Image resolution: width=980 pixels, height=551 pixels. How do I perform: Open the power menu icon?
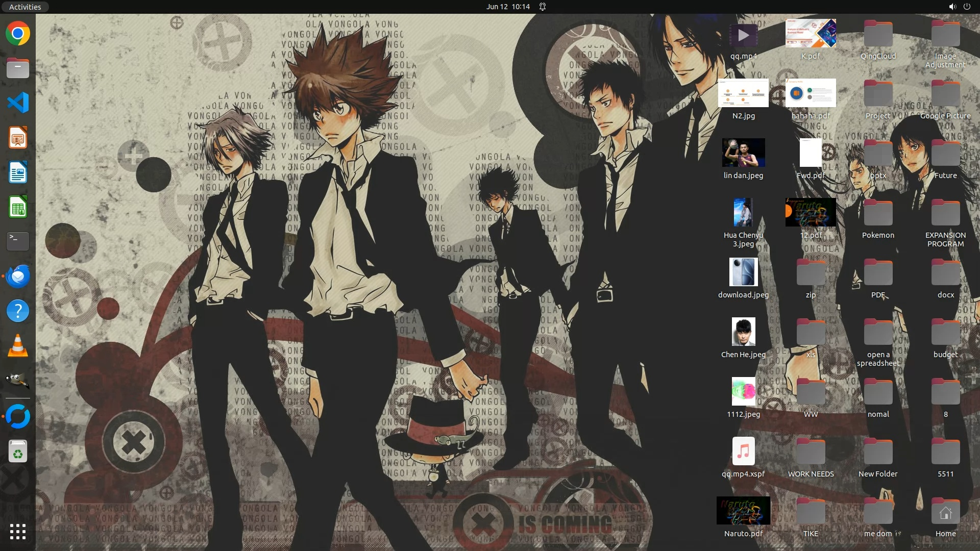967,7
